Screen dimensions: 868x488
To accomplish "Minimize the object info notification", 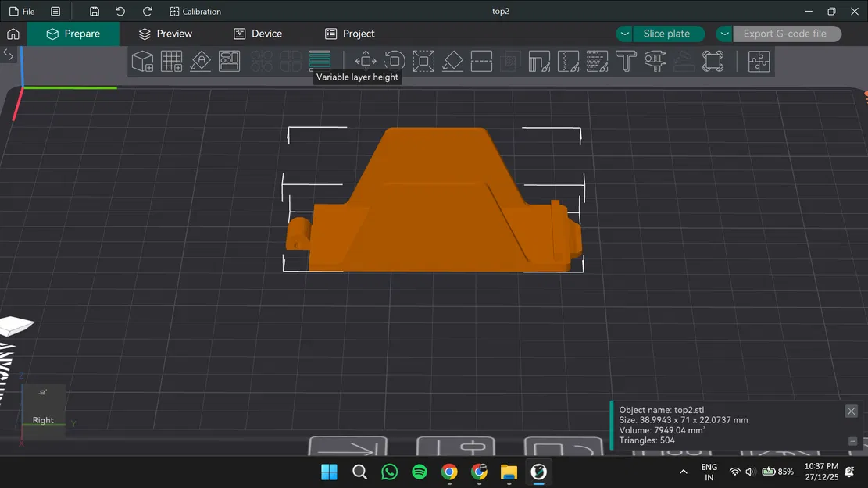I will click(852, 441).
